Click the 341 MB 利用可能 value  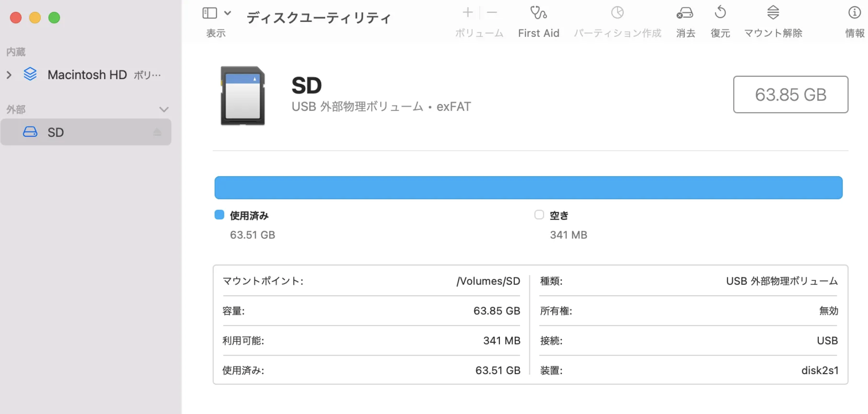pyautogui.click(x=502, y=341)
